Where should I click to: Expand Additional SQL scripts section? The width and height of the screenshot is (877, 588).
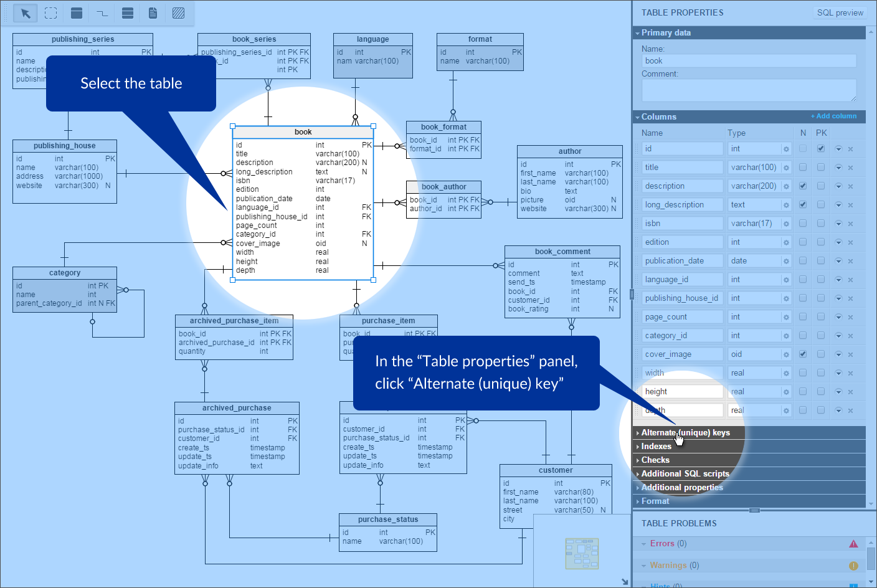pyautogui.click(x=749, y=473)
